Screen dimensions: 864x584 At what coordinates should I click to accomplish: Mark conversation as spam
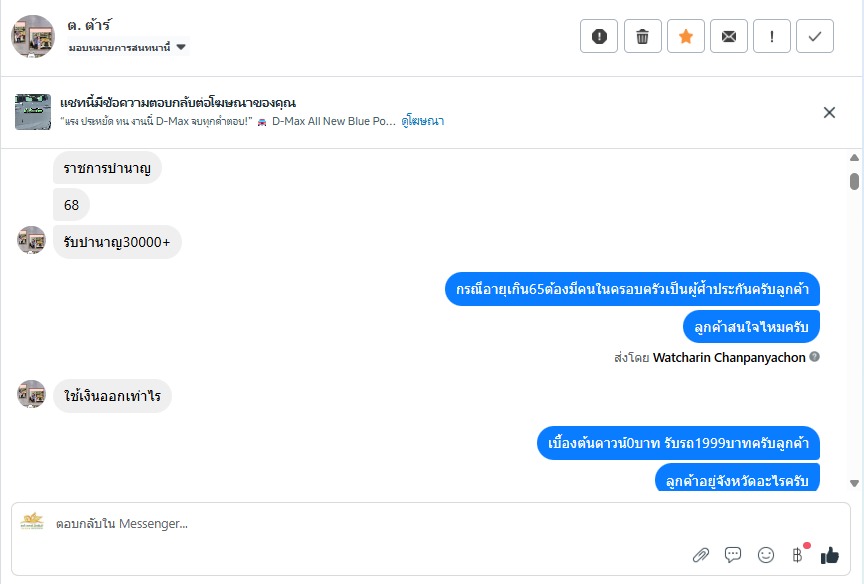(599, 37)
